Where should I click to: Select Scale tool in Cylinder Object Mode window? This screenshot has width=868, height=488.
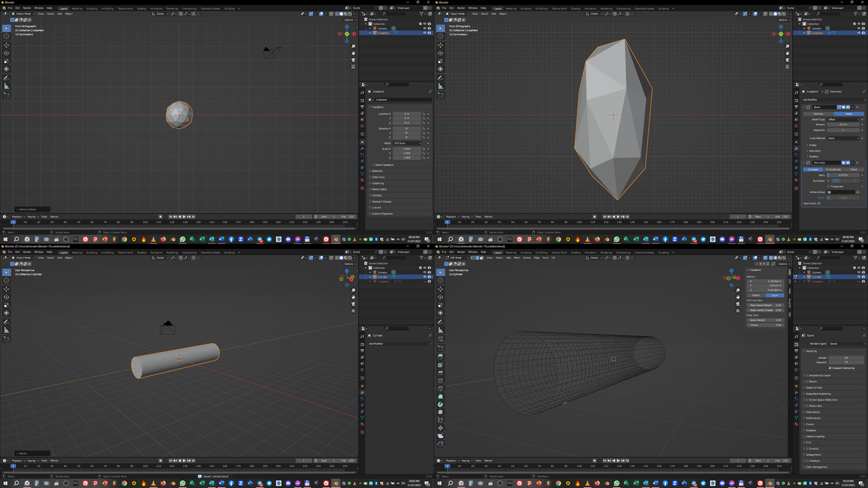click(x=6, y=305)
